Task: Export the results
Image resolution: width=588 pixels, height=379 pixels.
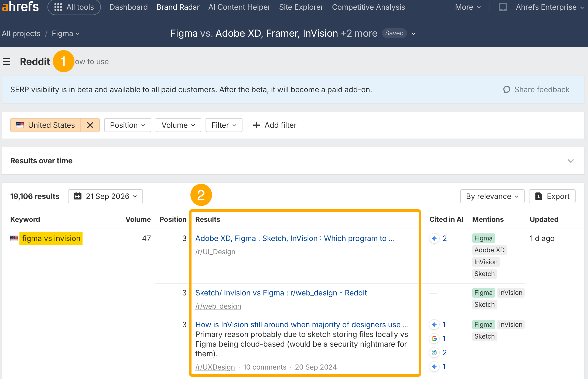Action: (x=552, y=196)
